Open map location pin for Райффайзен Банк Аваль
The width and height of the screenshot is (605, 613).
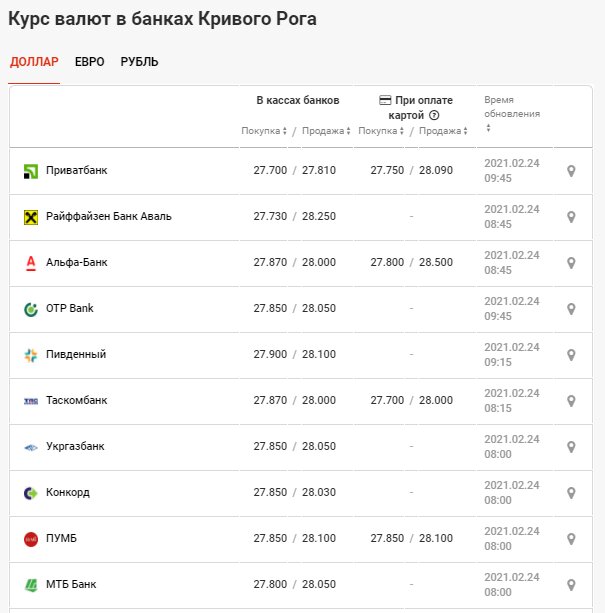click(571, 217)
